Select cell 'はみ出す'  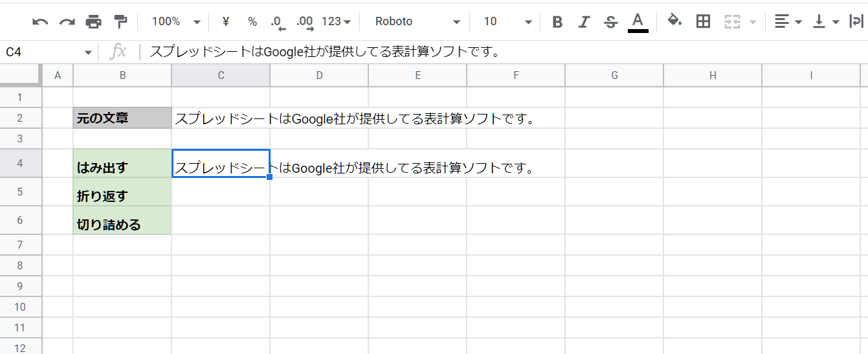(122, 164)
